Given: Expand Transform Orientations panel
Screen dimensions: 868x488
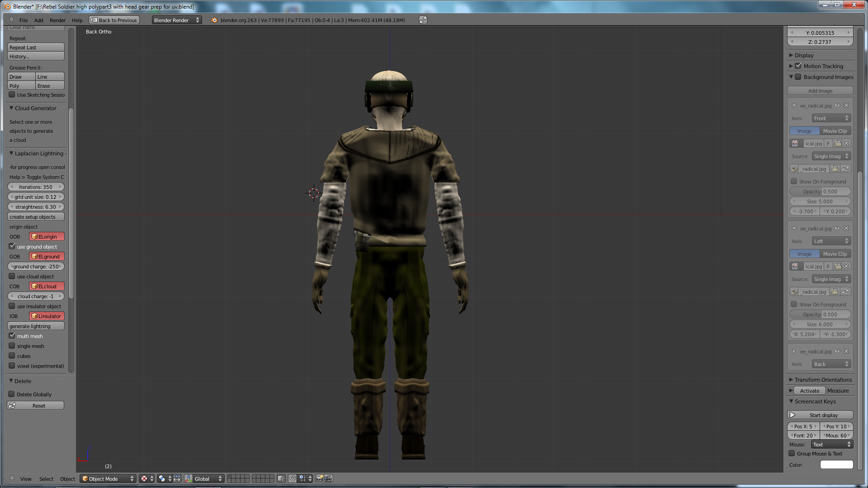Looking at the screenshot, I should point(791,380).
